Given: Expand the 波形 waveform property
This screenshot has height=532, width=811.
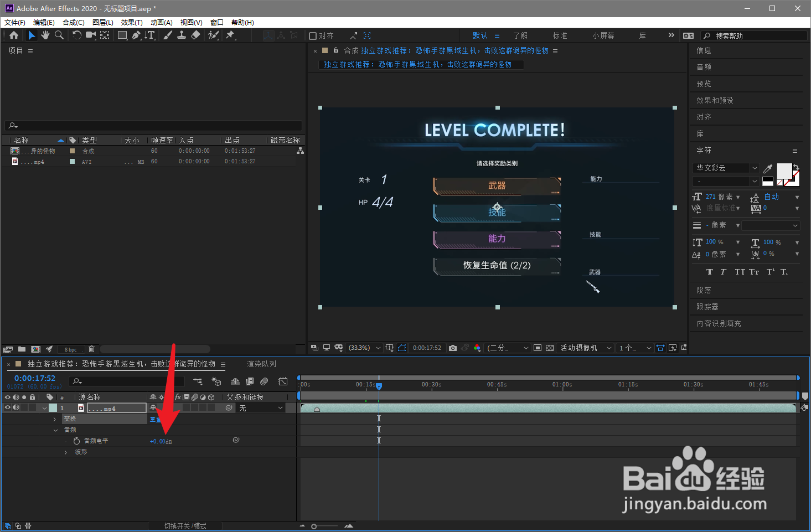Looking at the screenshot, I should click(66, 452).
